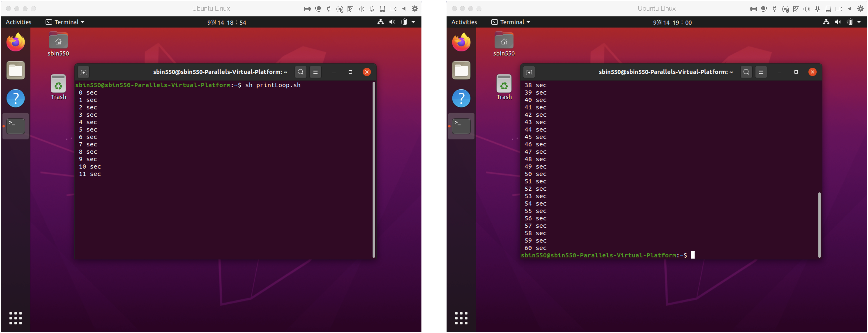Screen dimensions: 868x333
Task: Open Activities overview on 19:00 desktop
Action: 464,22
